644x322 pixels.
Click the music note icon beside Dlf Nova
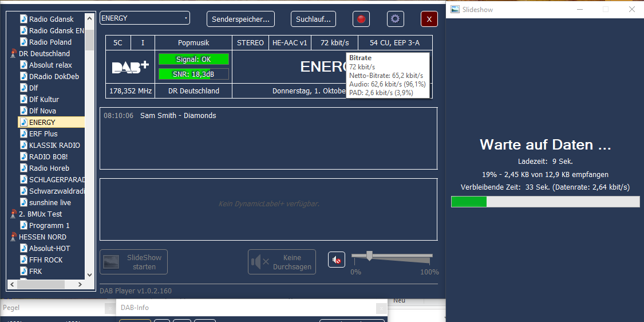point(23,111)
